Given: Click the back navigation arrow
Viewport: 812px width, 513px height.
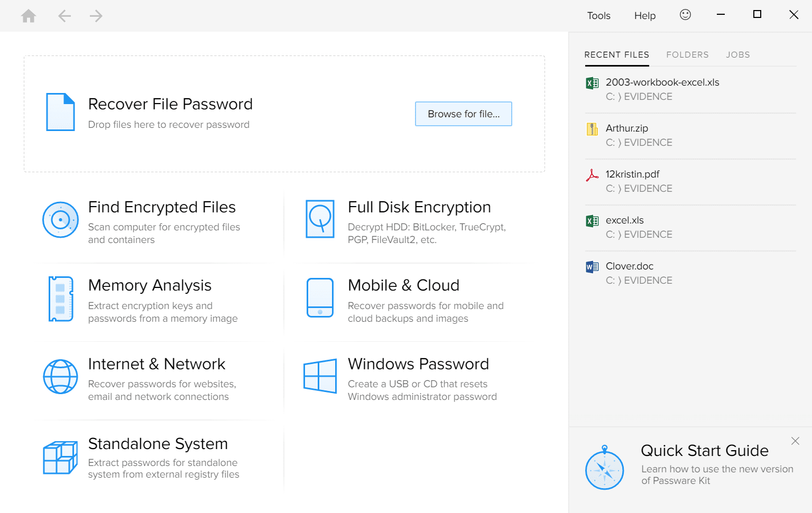Looking at the screenshot, I should pyautogui.click(x=64, y=15).
